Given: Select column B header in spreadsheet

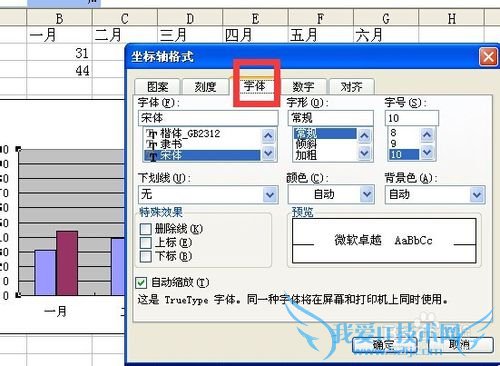Looking at the screenshot, I should click(x=59, y=18).
